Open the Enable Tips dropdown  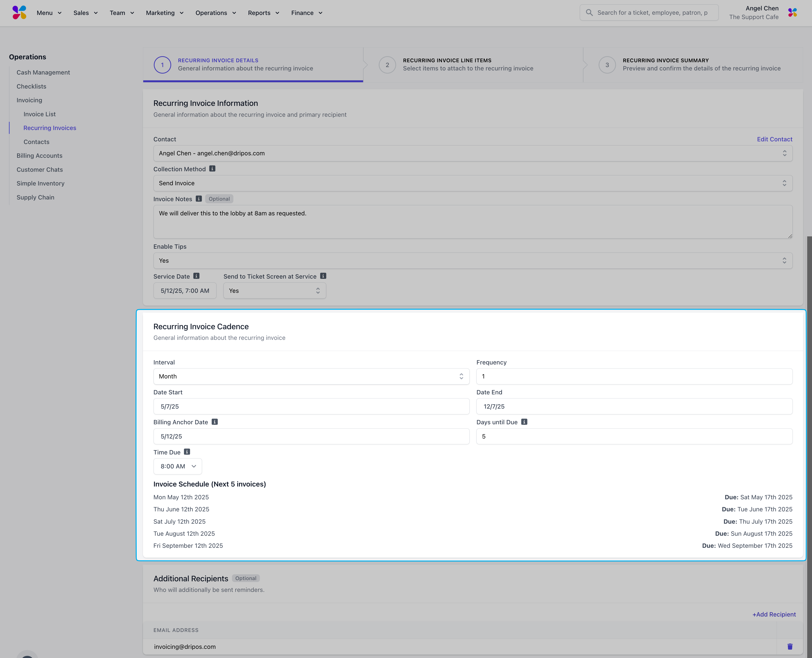[x=473, y=261]
